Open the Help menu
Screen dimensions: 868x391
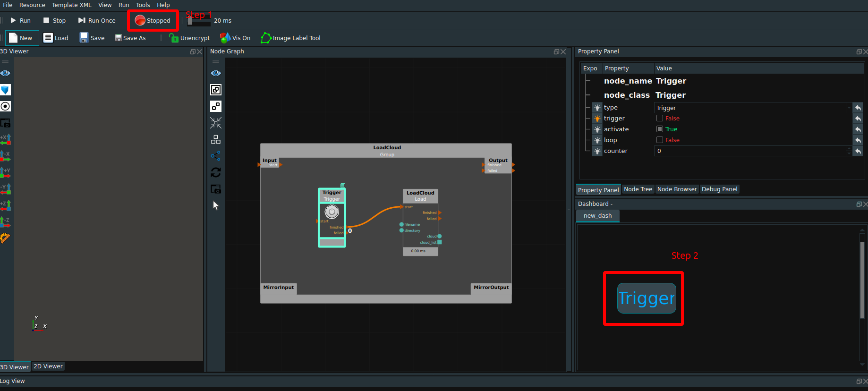(x=163, y=5)
